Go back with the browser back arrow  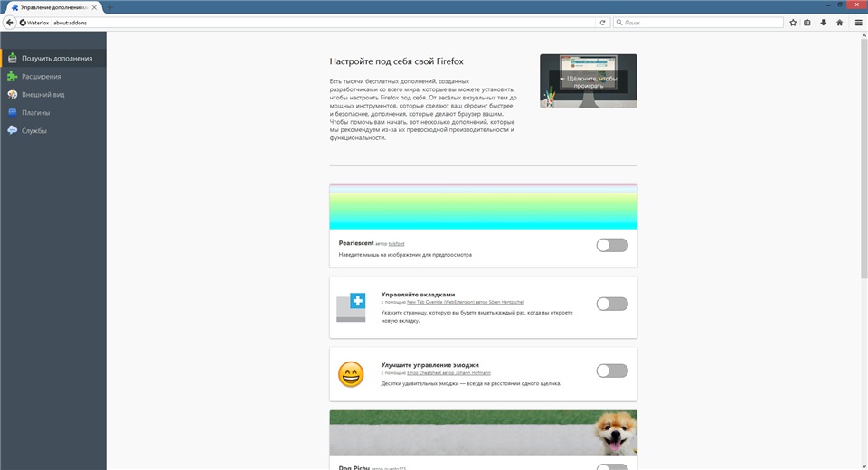(x=9, y=23)
